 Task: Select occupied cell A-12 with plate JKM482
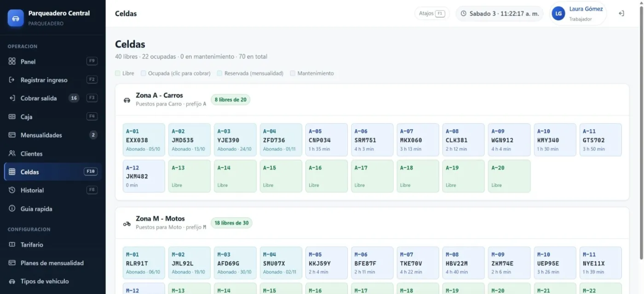click(144, 176)
